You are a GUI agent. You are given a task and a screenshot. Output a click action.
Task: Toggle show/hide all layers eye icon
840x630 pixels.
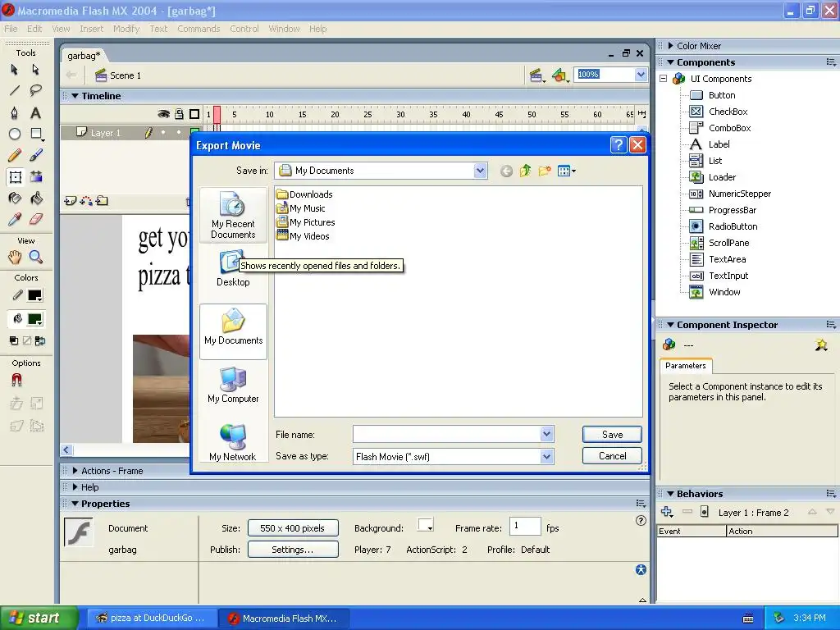[x=163, y=114]
